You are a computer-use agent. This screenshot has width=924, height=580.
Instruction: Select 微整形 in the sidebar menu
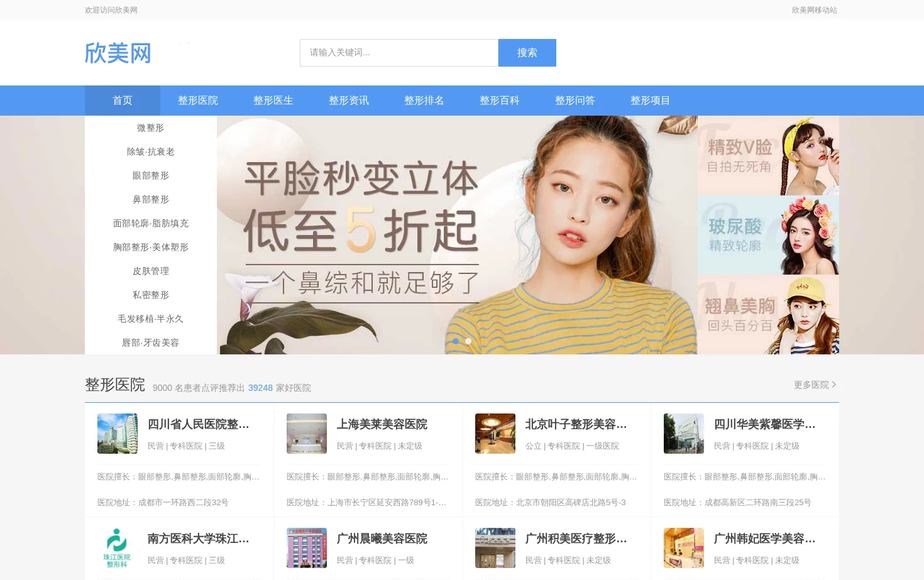(151, 128)
